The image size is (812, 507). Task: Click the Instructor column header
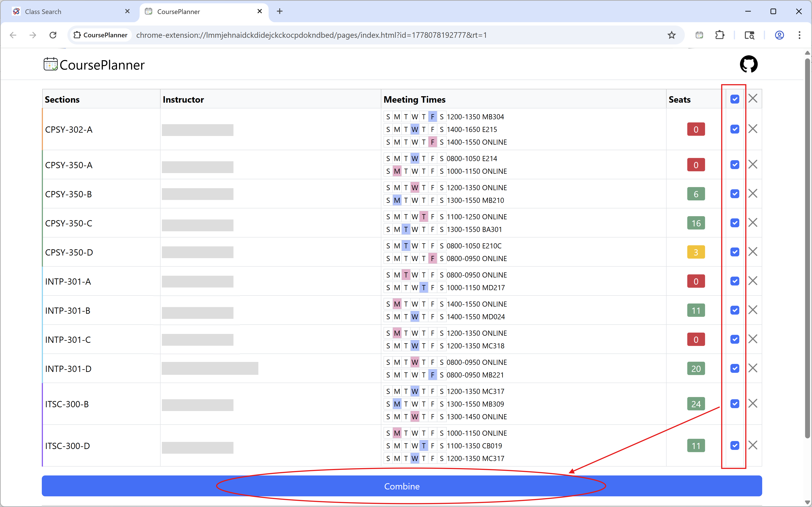(x=183, y=99)
